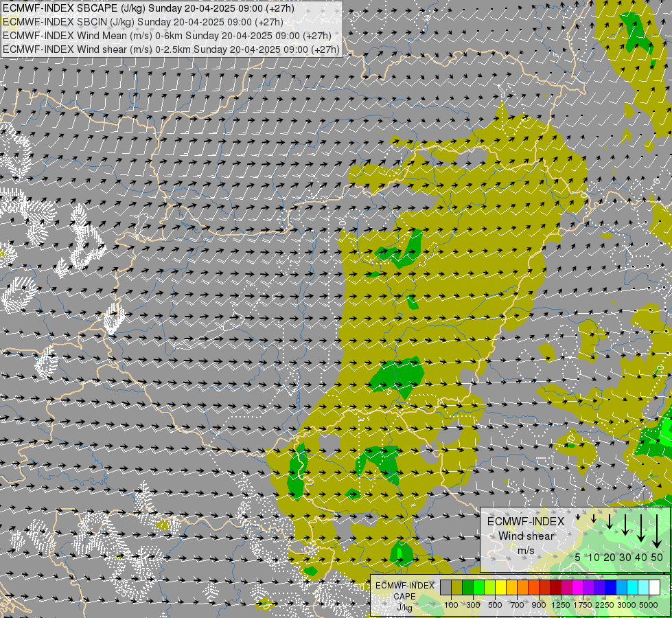Click the Wind shear 0-2.5km title line
The height and width of the screenshot is (618, 672).
[171, 49]
